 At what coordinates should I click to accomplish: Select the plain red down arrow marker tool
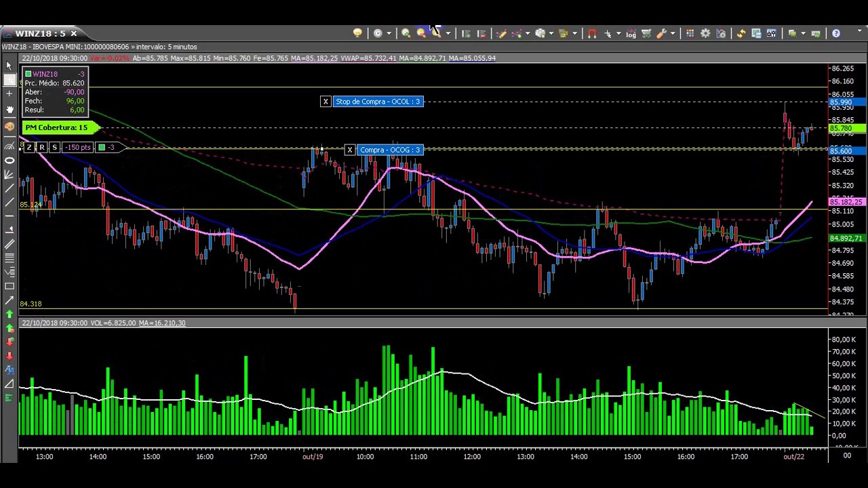click(9, 355)
